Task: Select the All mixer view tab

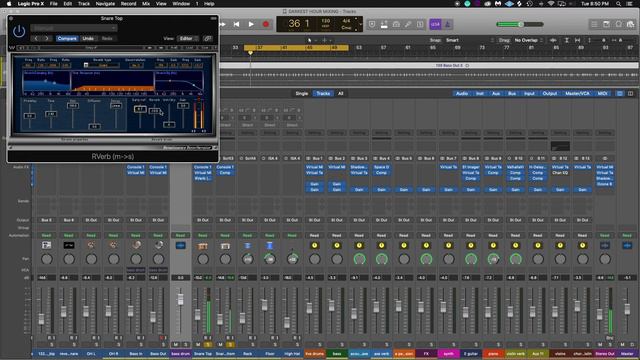Action: (x=340, y=93)
